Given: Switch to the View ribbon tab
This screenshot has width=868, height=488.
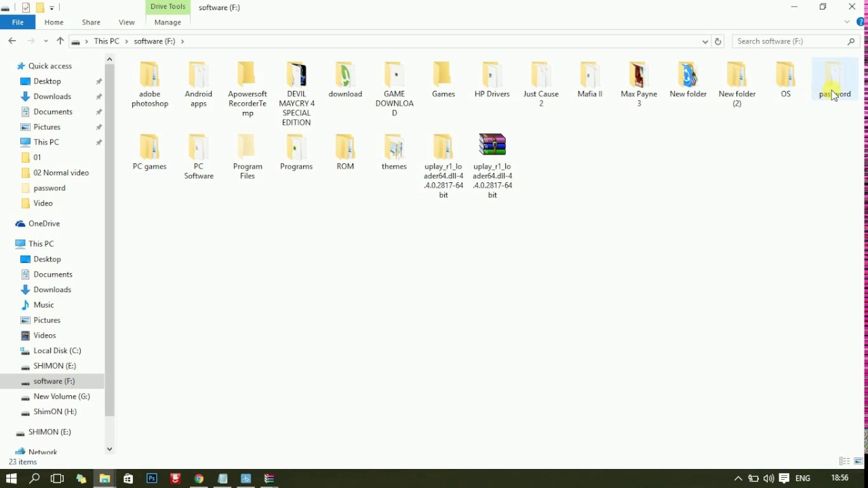Looking at the screenshot, I should point(127,22).
